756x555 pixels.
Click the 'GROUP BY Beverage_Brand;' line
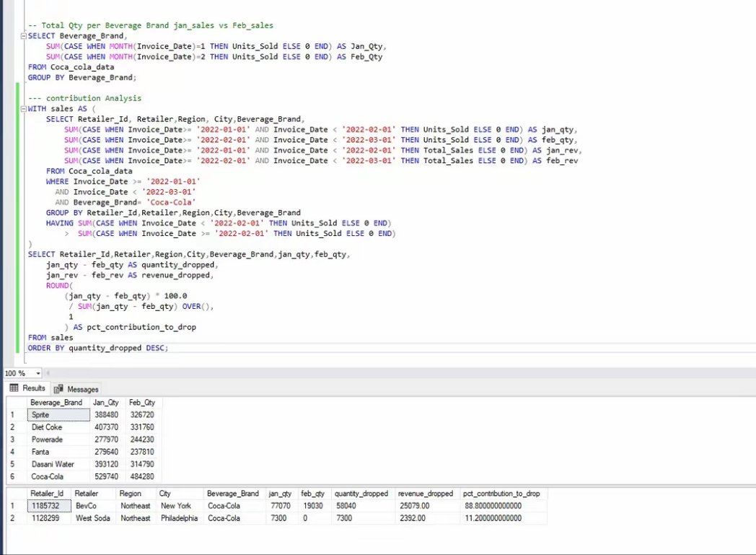[x=82, y=78]
